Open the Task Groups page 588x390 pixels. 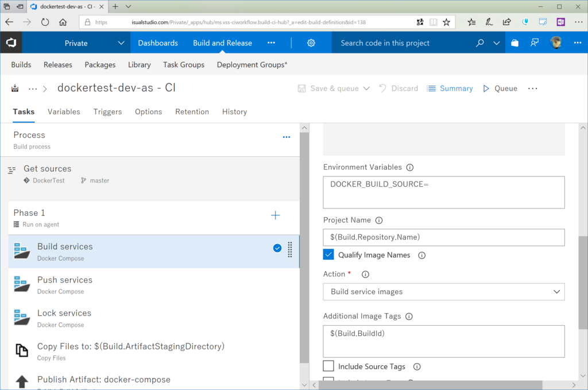click(184, 64)
